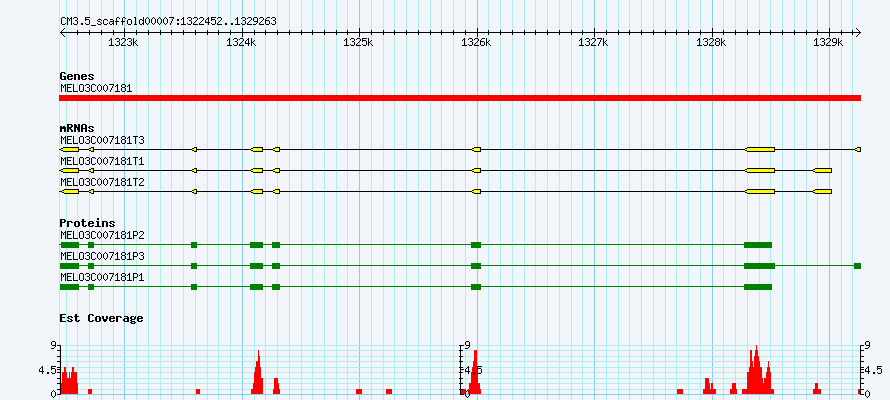Click the P1 green block at 1326k
The height and width of the screenshot is (400, 890).
point(476,287)
